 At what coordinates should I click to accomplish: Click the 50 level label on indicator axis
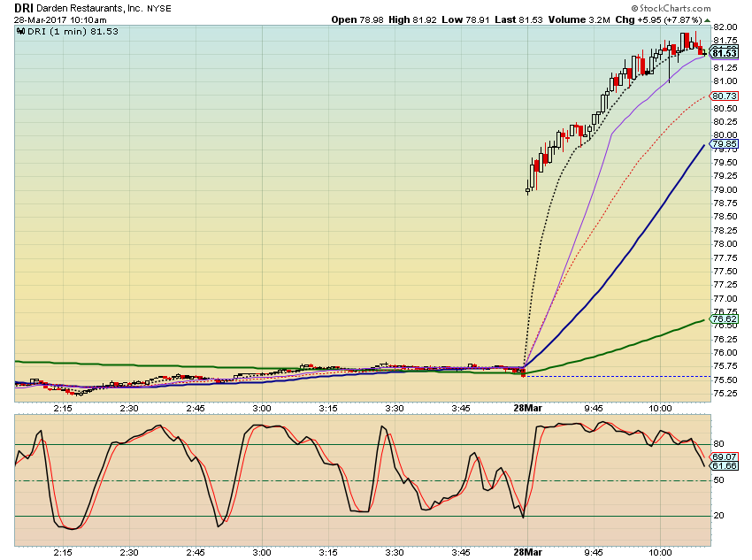(719, 479)
